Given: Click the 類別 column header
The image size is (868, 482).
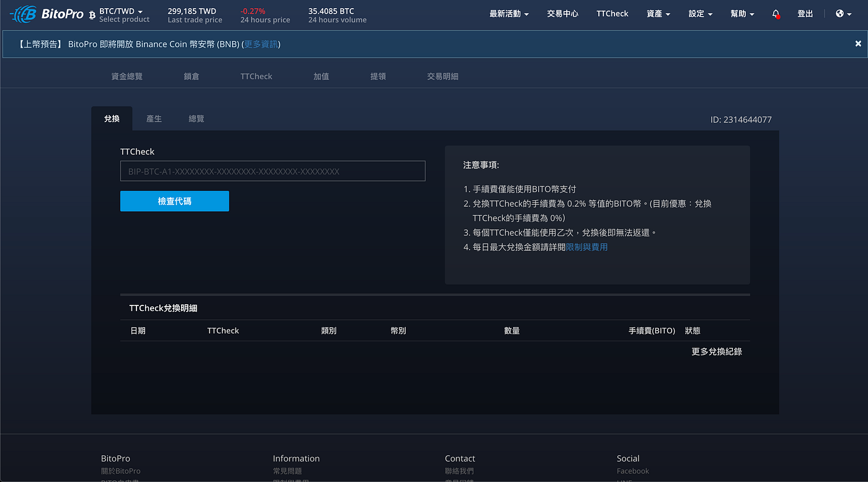Looking at the screenshot, I should [329, 331].
